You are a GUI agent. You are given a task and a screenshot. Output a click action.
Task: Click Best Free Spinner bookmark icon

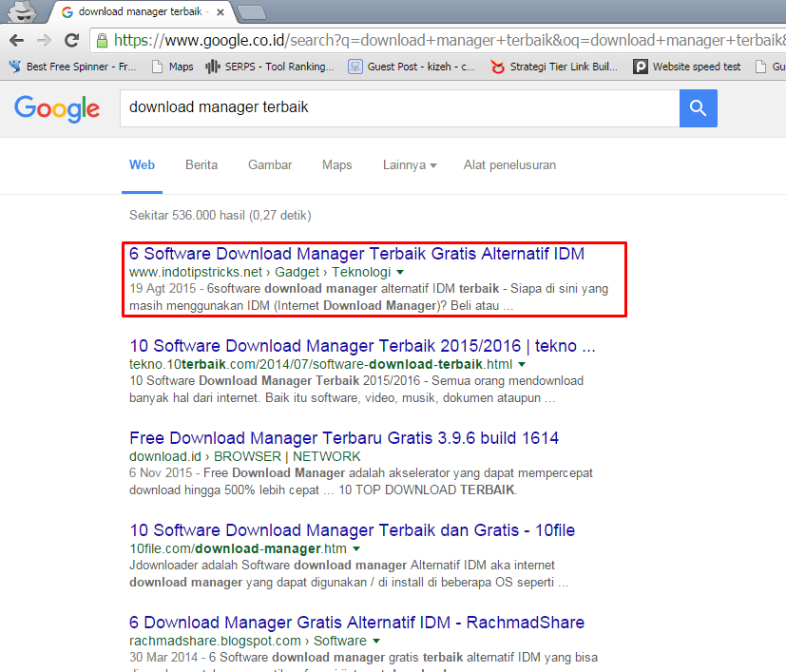click(15, 67)
